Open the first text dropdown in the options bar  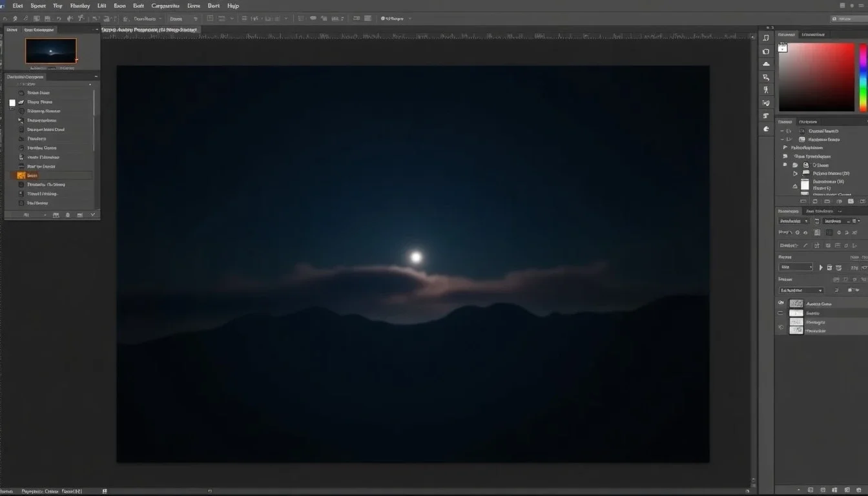[x=149, y=19]
